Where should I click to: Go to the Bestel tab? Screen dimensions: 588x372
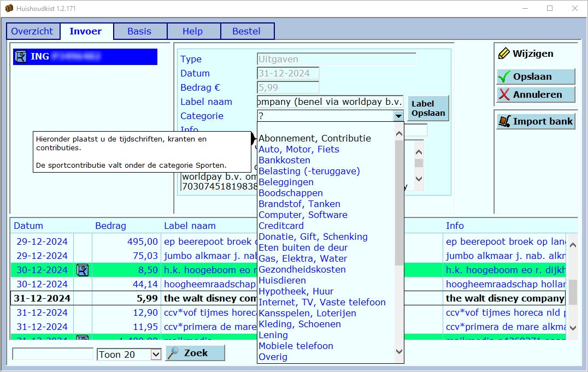click(246, 31)
